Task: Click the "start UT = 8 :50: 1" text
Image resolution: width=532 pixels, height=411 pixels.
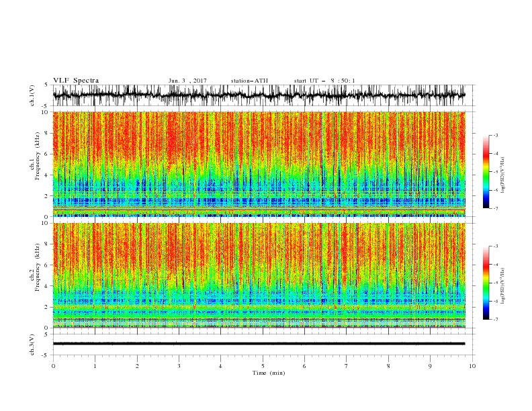Action: click(x=324, y=81)
